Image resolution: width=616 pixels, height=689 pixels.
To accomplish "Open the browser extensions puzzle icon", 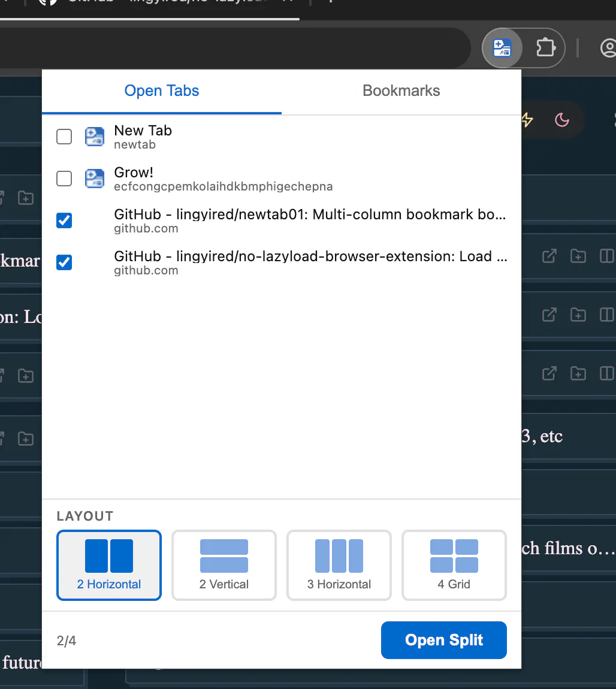I will pyautogui.click(x=546, y=47).
